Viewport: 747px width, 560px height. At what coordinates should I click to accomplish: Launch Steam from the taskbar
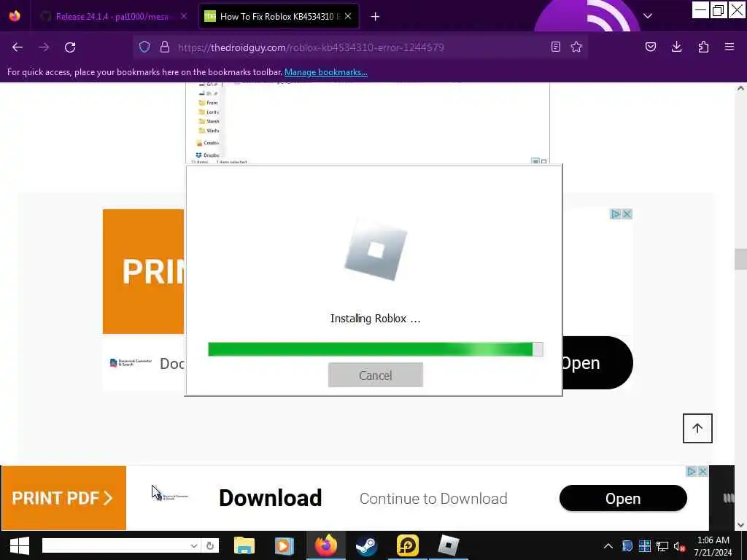click(x=366, y=545)
